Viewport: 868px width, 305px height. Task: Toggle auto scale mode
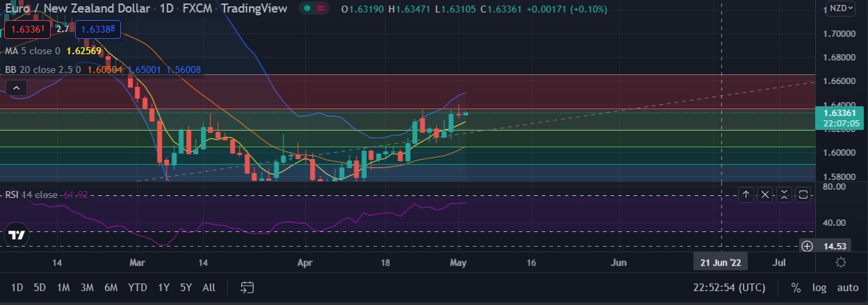pyautogui.click(x=848, y=288)
